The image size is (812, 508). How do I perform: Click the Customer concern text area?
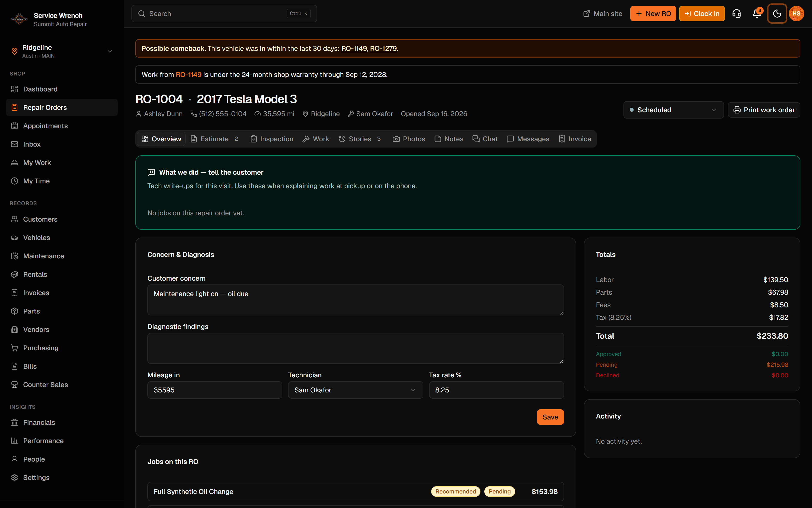355,300
